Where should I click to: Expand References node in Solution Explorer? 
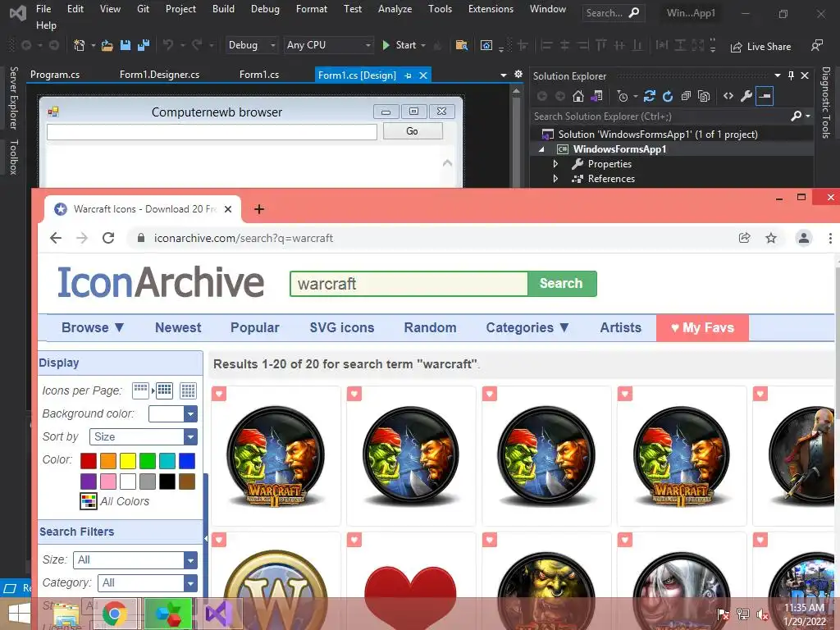(555, 178)
